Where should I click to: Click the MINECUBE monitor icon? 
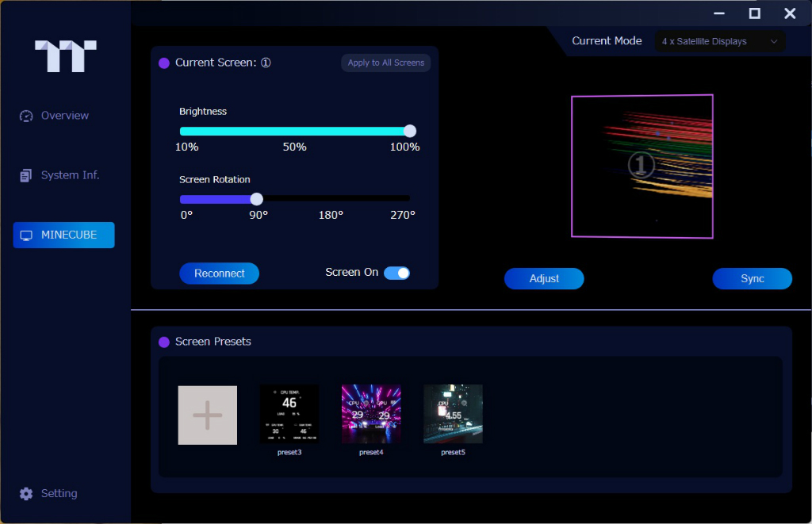pos(26,235)
